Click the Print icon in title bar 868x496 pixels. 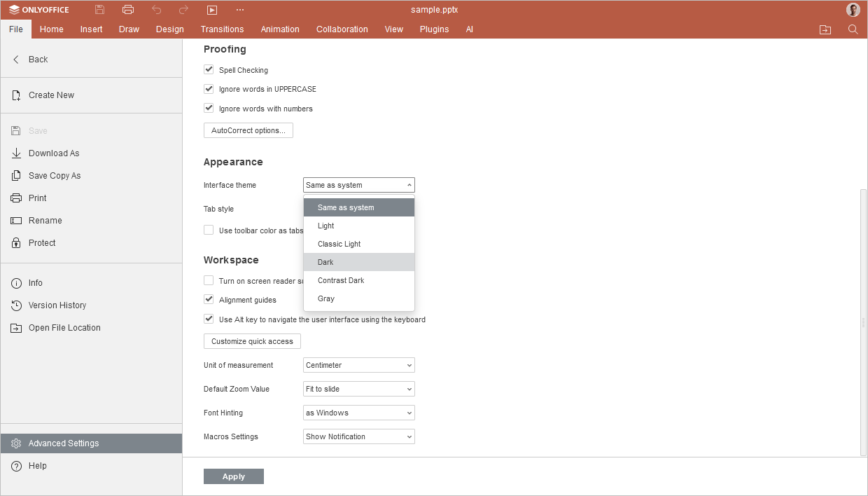click(128, 10)
